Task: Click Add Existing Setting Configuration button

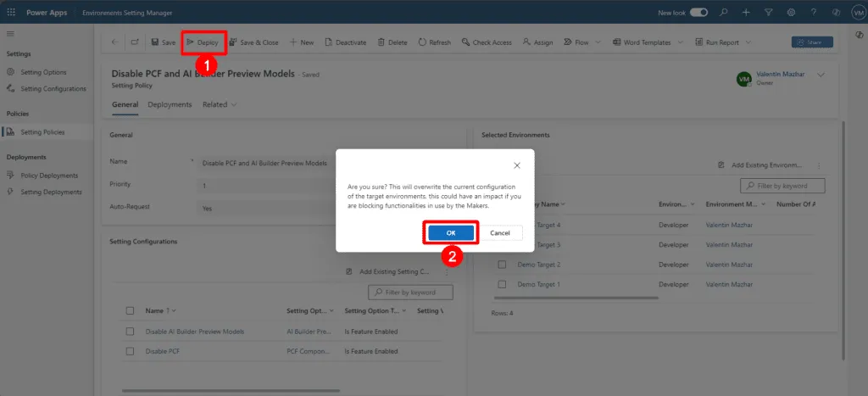Action: [388, 271]
